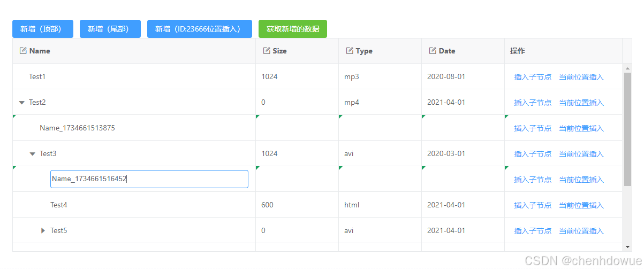Click 当前位置插入 in Test5 row
Viewport: 644px width, 271px height.
581,231
